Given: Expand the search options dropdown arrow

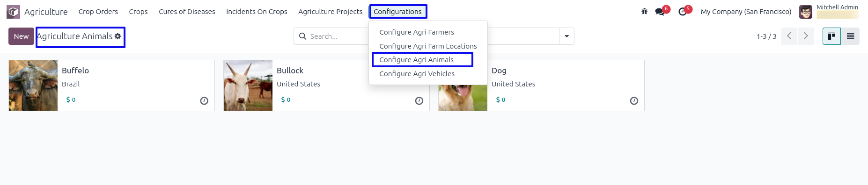Looking at the screenshot, I should tap(566, 36).
